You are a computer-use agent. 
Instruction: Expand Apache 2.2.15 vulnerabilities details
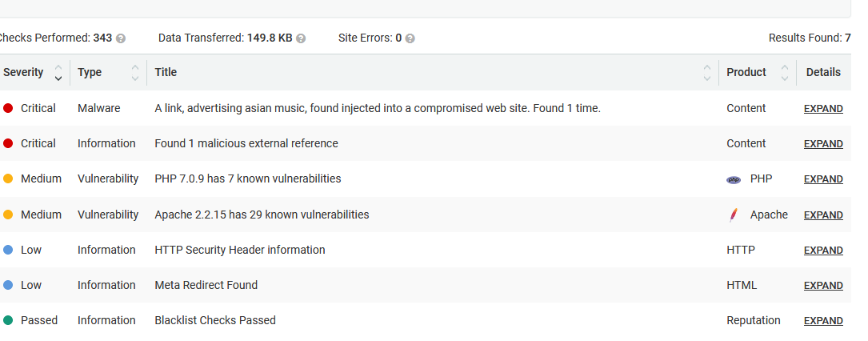pos(823,215)
